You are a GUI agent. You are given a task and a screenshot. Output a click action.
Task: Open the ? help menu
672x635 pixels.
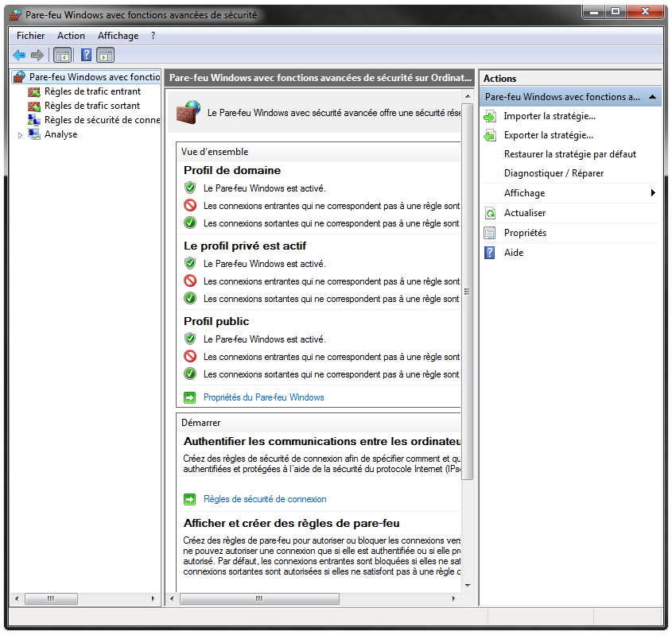[x=153, y=36]
